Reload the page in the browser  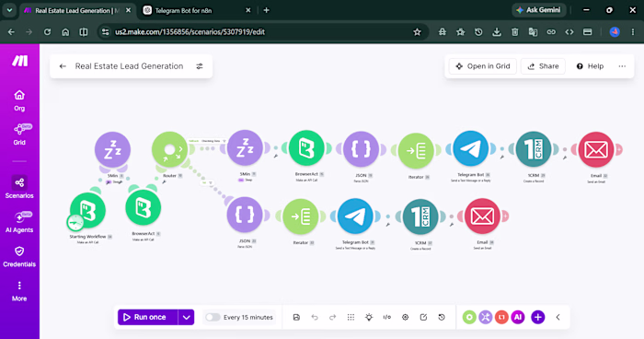pos(47,32)
